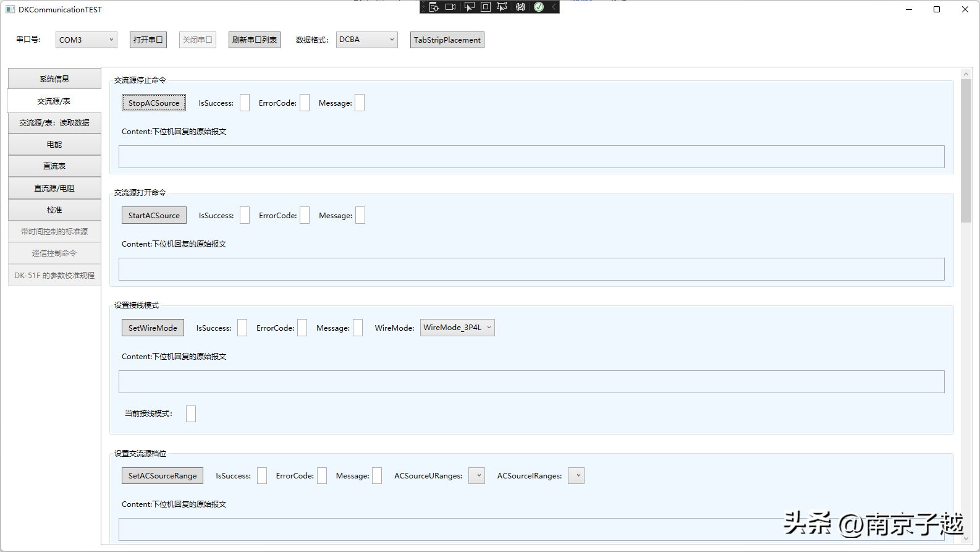Click the Message field in SetACSourceRange row

pyautogui.click(x=377, y=475)
